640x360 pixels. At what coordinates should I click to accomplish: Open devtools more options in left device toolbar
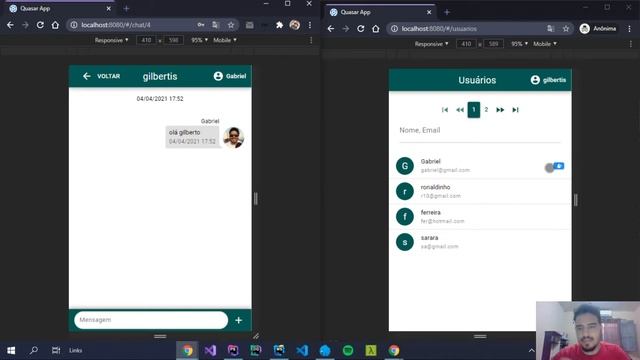pos(311,40)
